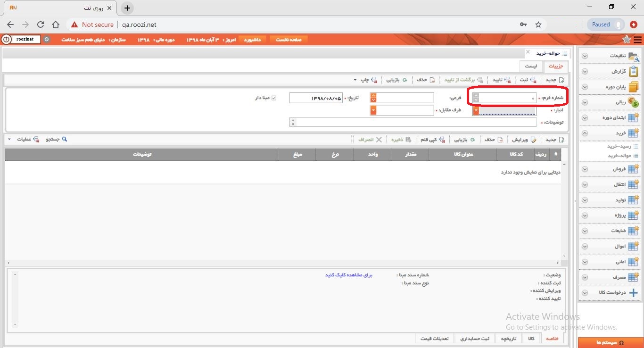Click the انتقال module icon
This screenshot has height=348, width=644.
(633, 184)
